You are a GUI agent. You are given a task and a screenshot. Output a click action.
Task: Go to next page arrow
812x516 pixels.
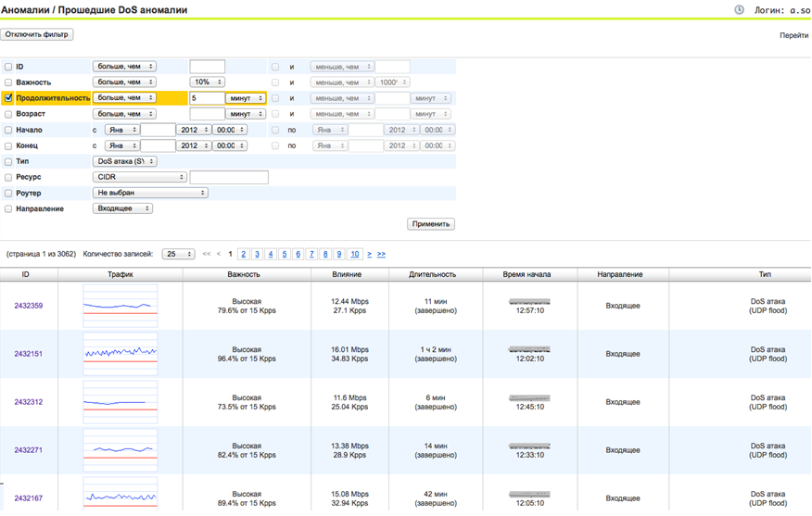369,254
